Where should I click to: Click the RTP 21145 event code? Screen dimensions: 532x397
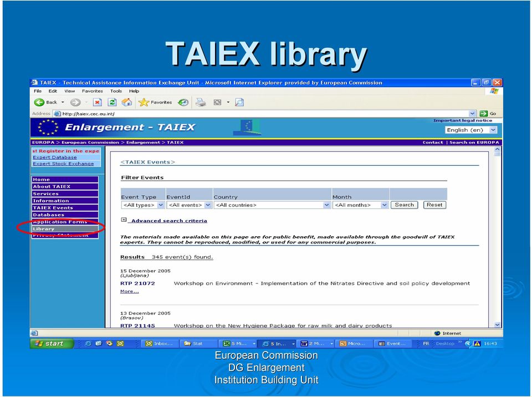pyautogui.click(x=137, y=325)
